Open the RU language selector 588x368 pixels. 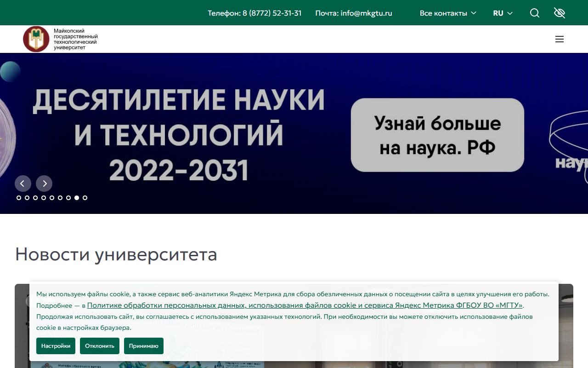coord(503,13)
